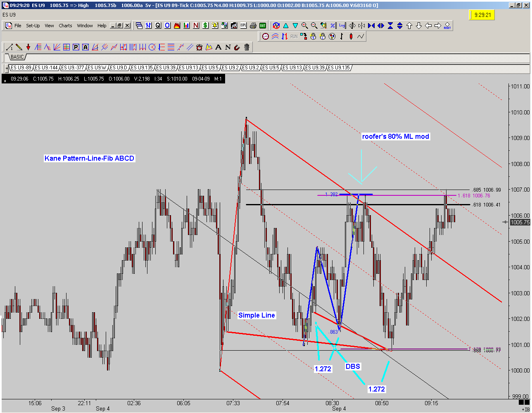This screenshot has height=413, width=532.
Task: Open the View menu
Action: point(49,26)
